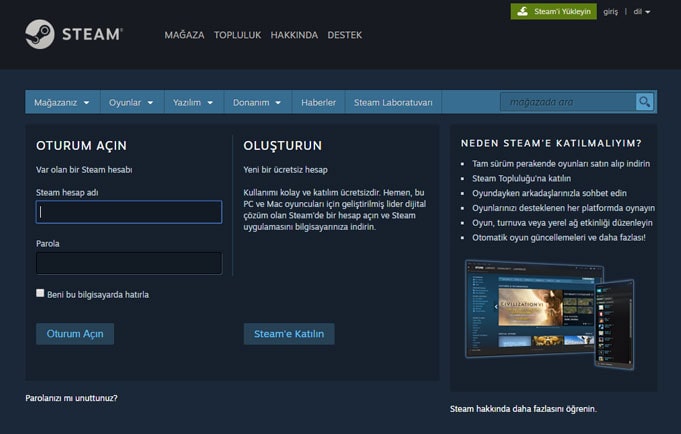Click the Steam logo icon

40,34
